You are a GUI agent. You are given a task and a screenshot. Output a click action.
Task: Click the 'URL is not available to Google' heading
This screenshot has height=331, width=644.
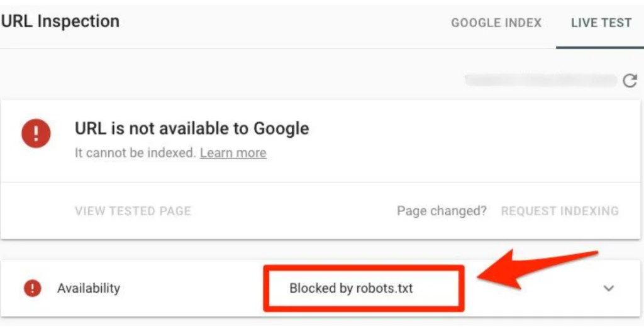click(x=192, y=129)
